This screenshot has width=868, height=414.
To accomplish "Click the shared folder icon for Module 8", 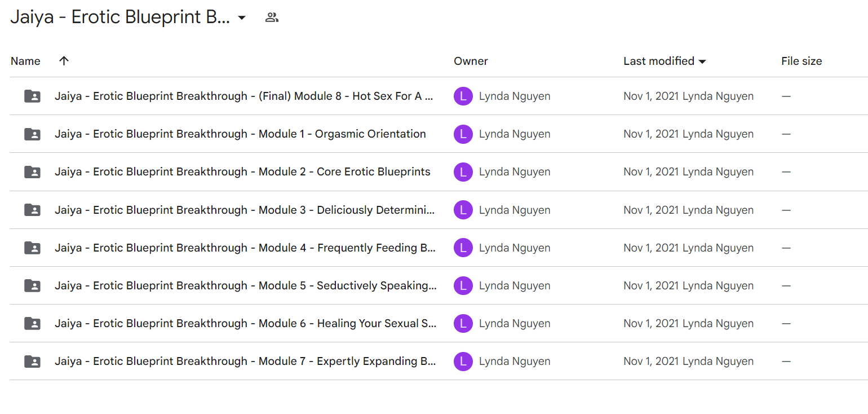I will (x=32, y=96).
